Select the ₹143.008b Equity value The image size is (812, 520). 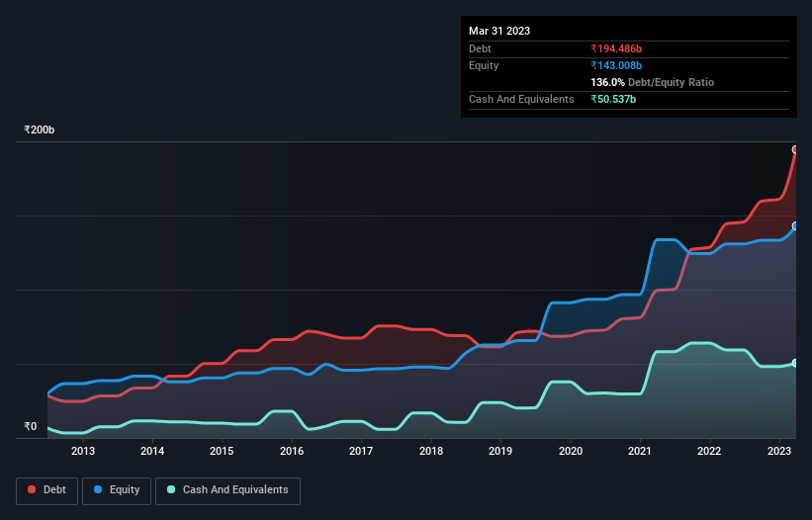click(x=616, y=65)
